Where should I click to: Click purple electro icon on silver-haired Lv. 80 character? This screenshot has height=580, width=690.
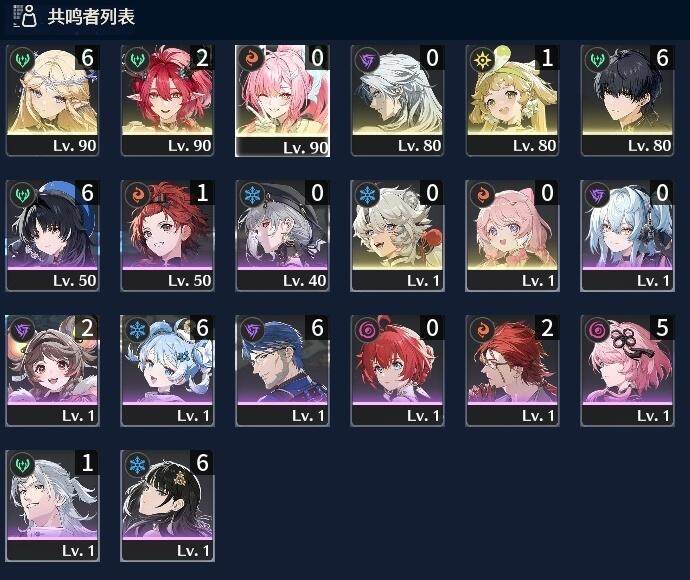tap(367, 60)
